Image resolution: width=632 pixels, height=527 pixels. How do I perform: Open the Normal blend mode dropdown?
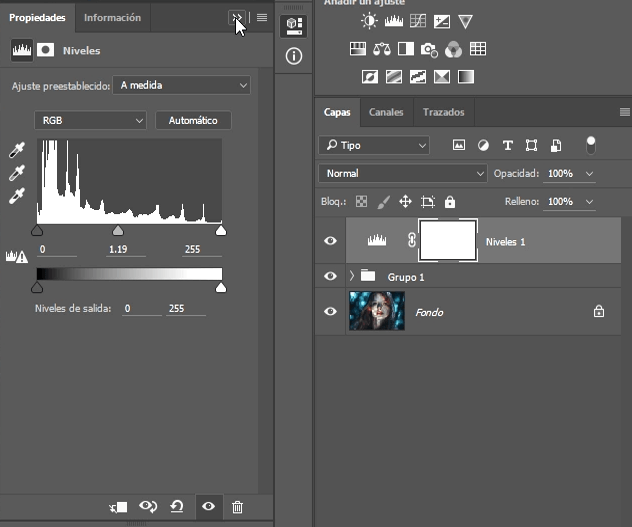click(403, 173)
